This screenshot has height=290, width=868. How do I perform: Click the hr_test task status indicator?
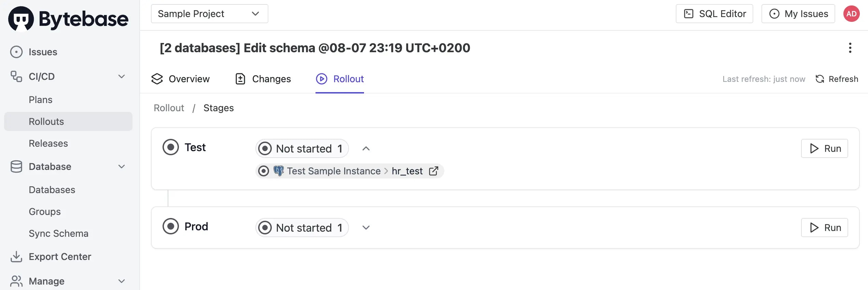(x=264, y=171)
